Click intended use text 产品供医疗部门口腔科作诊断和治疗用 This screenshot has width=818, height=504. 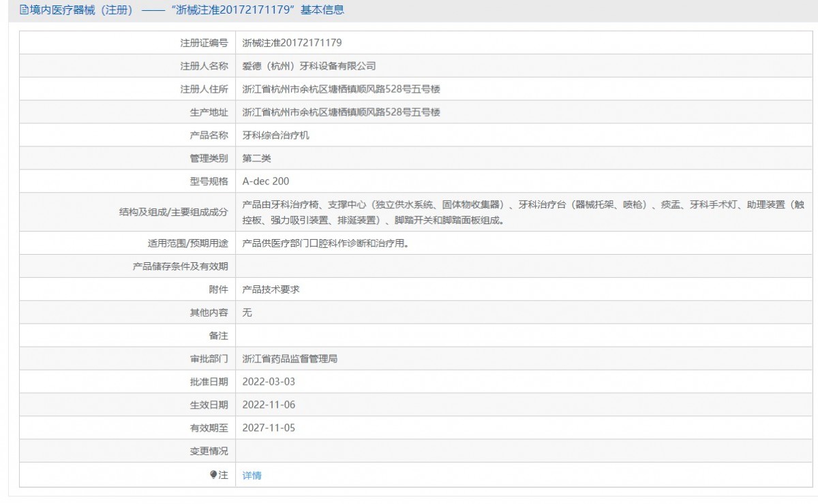(326, 243)
